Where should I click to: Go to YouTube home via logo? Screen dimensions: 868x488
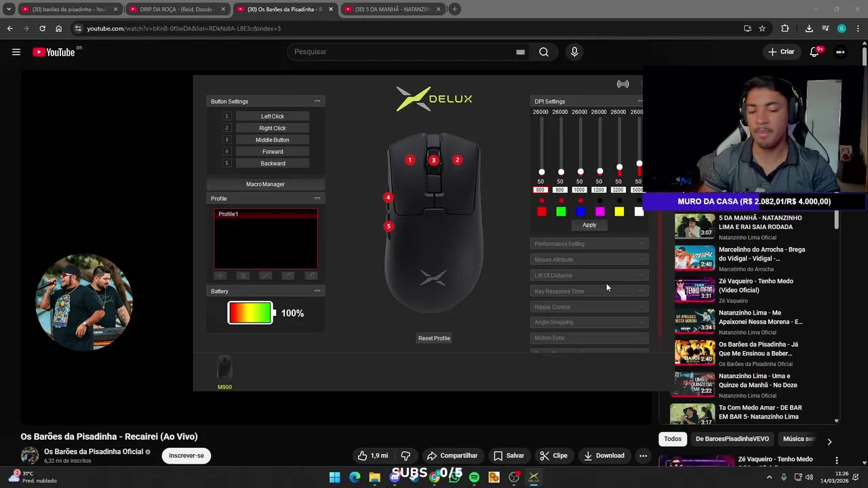(54, 52)
